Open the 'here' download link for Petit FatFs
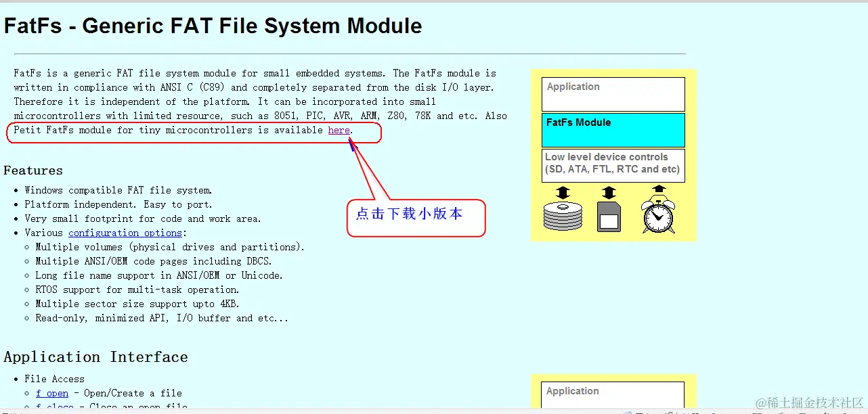This screenshot has height=414, width=868. coord(339,130)
